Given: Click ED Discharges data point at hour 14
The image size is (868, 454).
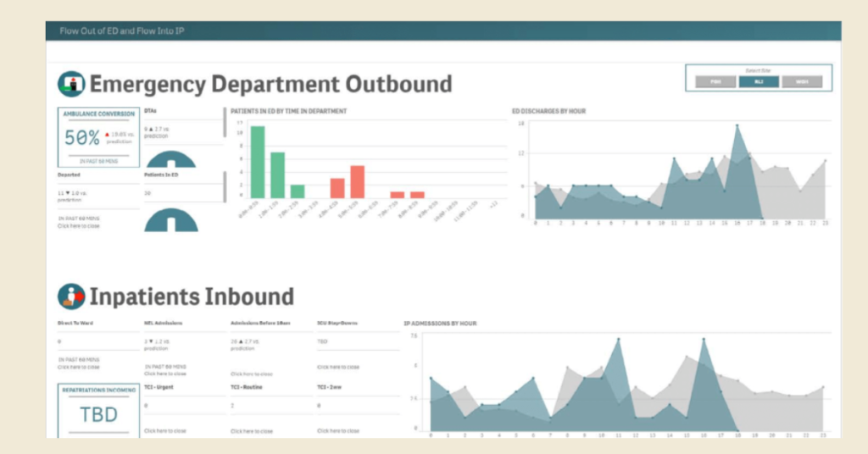Looking at the screenshot, I should coord(712,158).
